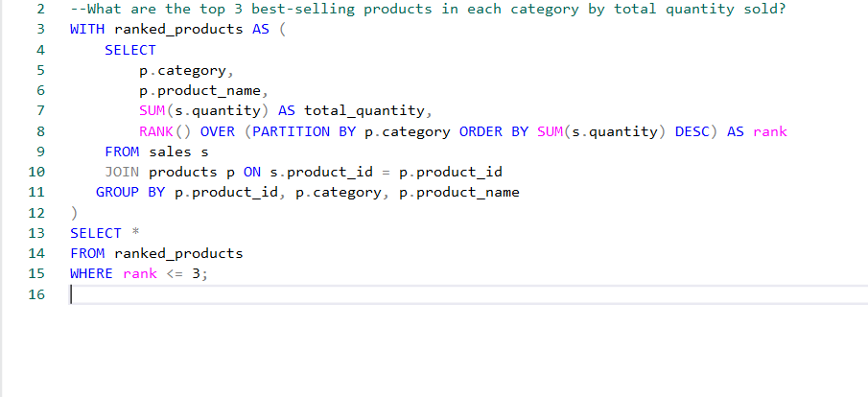Click line number 7 in the gutter
Image resolution: width=868 pixels, height=397 pixels.
(40, 110)
